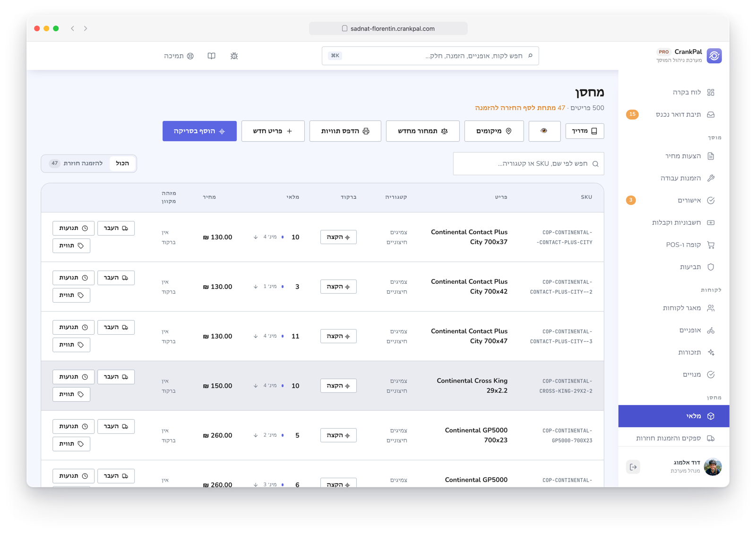The image size is (756, 534).
Task: Open הזמנות עבודה work orders
Action: [x=674, y=178]
